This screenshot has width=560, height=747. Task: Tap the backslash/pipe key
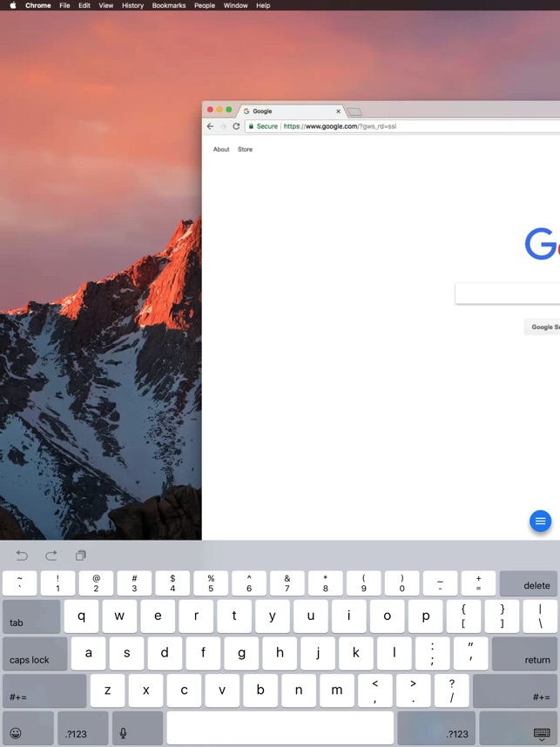click(540, 616)
